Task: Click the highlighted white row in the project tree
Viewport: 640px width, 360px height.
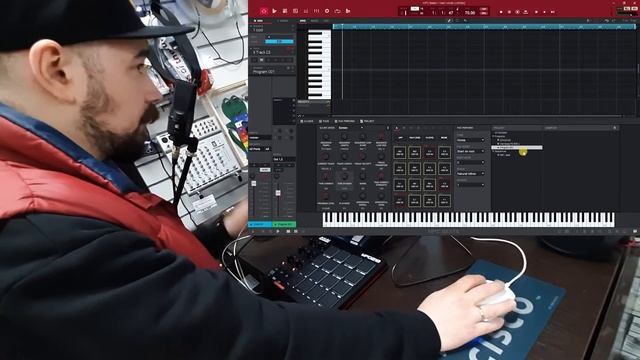Action: (517, 147)
